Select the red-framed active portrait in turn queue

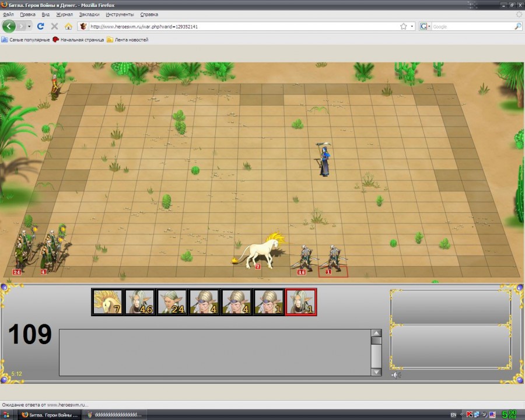pos(300,302)
